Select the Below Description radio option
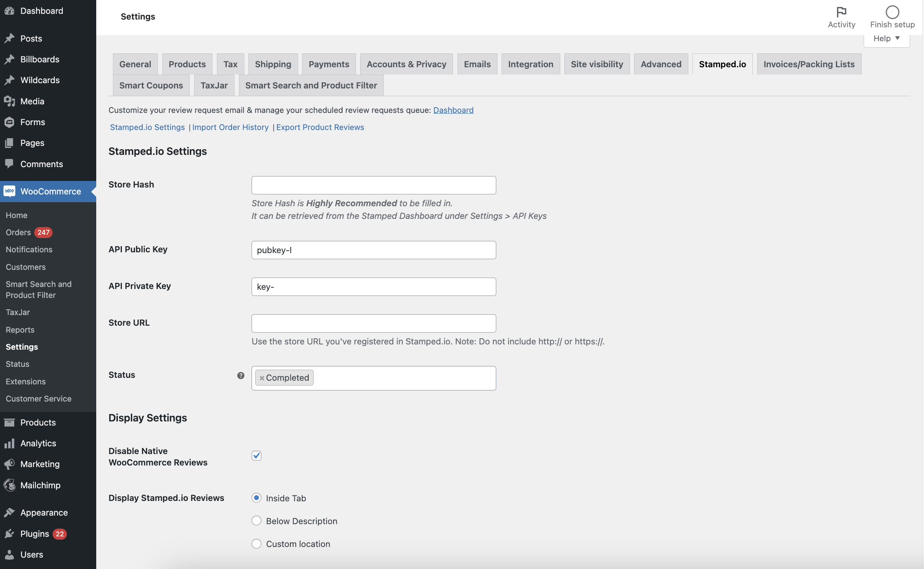Screen dimensions: 924x569 pyautogui.click(x=256, y=521)
